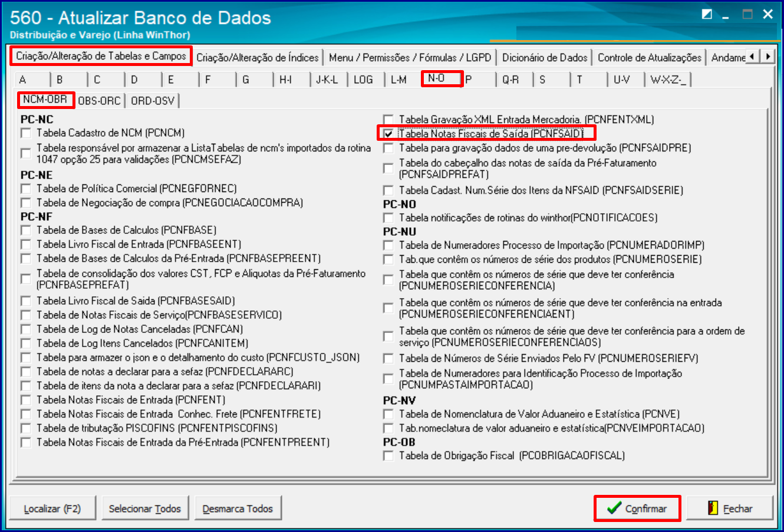Select the P letter tab
The width and height of the screenshot is (784, 532).
pos(477,80)
